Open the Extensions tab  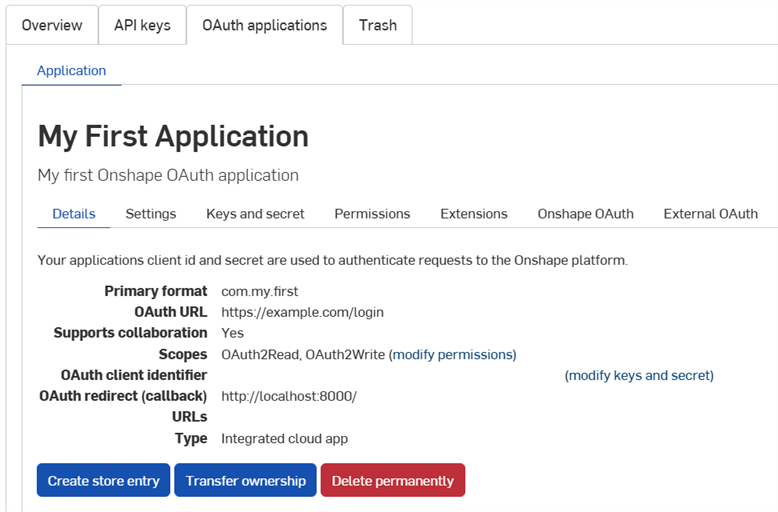coord(474,214)
